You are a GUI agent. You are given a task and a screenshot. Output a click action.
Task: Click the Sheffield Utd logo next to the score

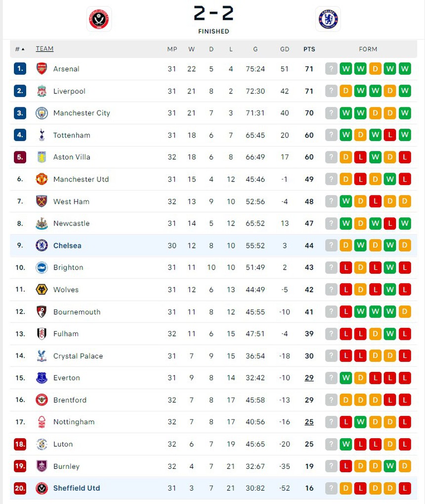[99, 19]
